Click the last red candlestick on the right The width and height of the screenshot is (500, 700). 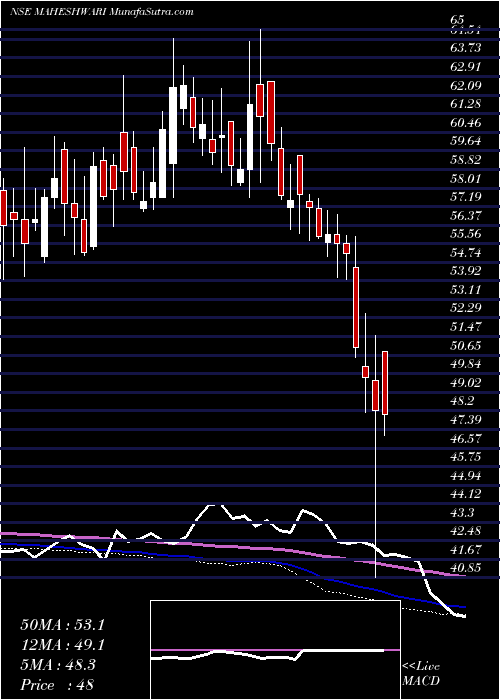(x=385, y=383)
